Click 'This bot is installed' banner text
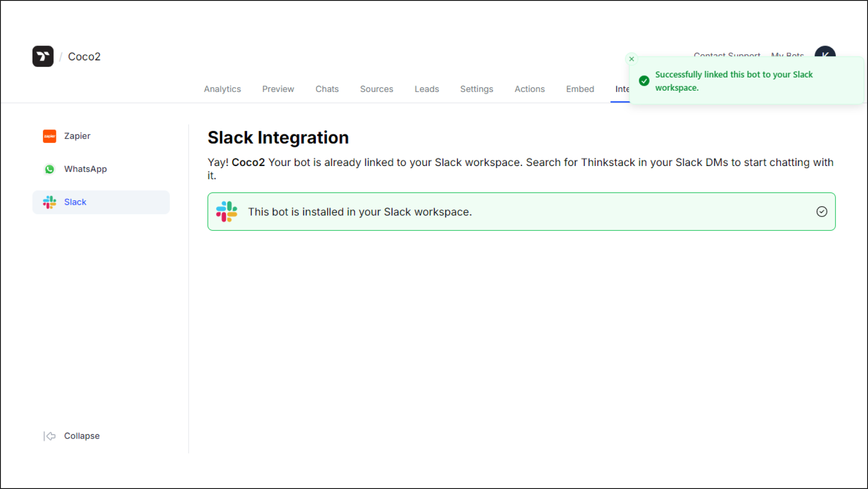This screenshot has width=868, height=489. [x=360, y=212]
